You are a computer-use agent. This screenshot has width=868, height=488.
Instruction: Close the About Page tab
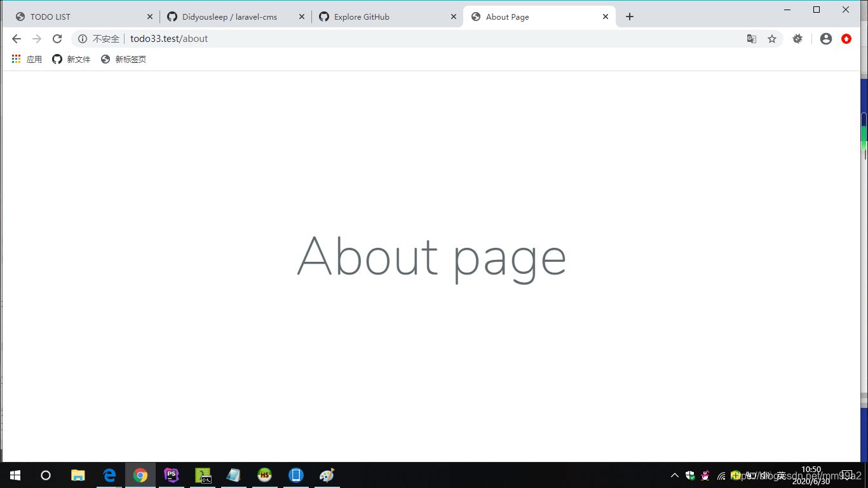tap(606, 17)
